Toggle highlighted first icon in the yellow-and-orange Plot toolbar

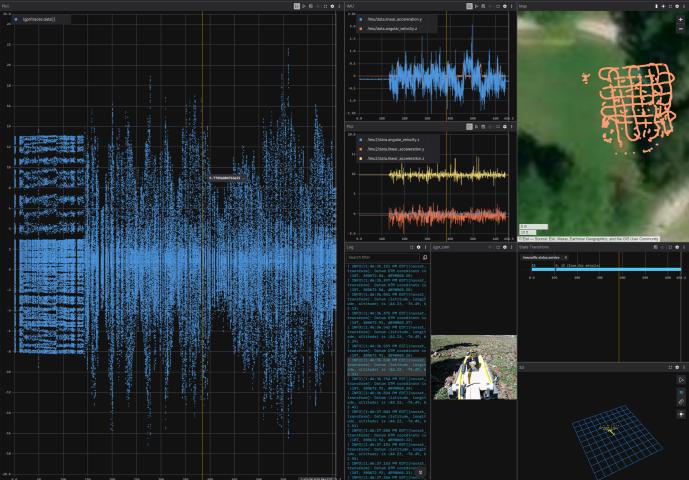469,127
